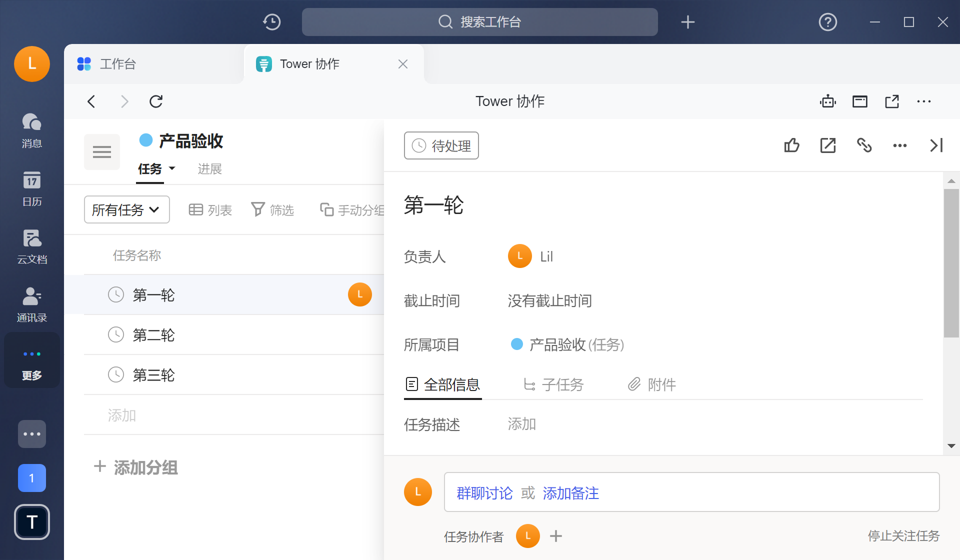The image size is (960, 560).
Task: Open the user avatar L in sidebar
Action: (x=32, y=64)
